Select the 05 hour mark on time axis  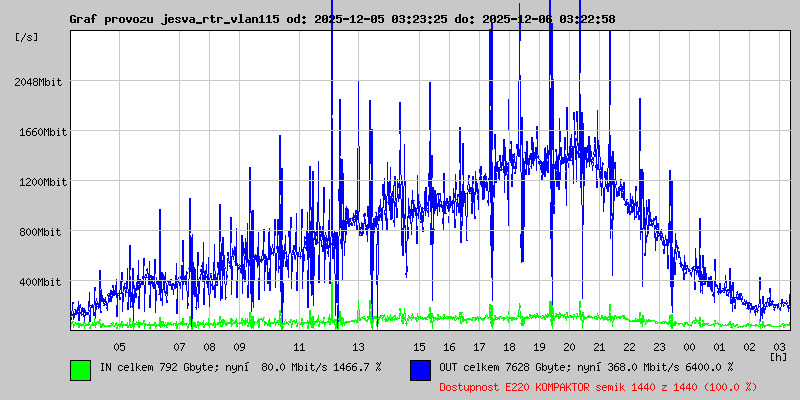click(x=119, y=347)
